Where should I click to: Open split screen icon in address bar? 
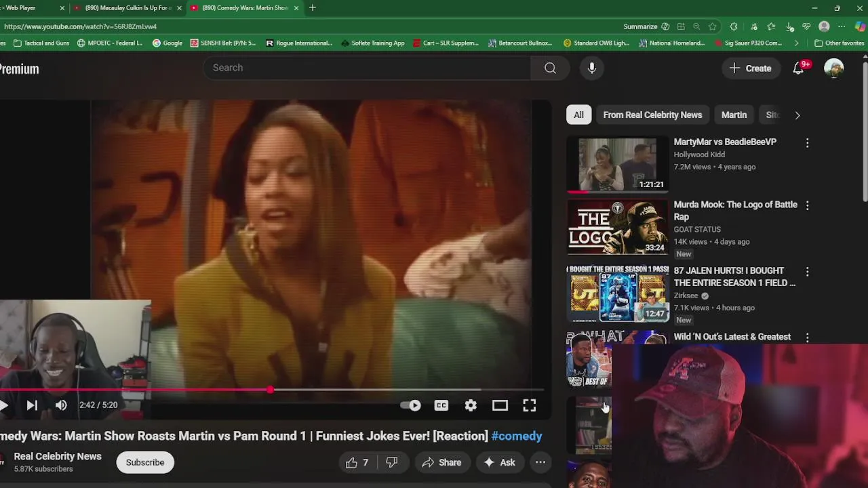pos(681,26)
